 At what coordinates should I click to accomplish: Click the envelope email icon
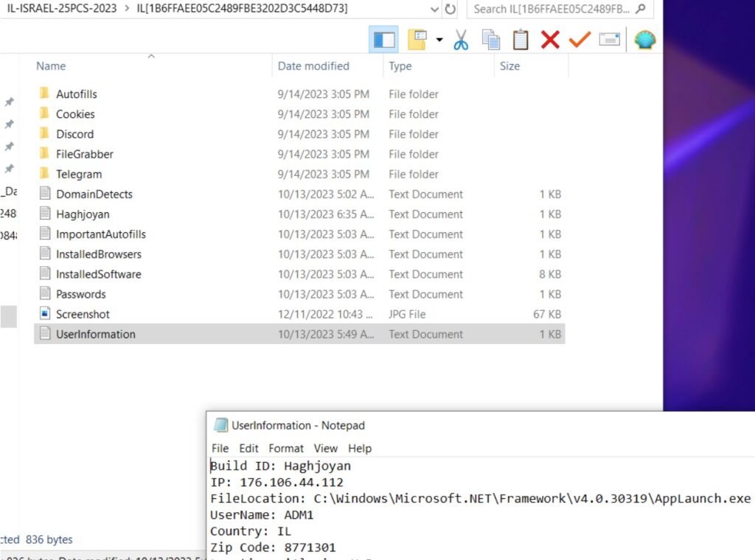pyautogui.click(x=609, y=40)
